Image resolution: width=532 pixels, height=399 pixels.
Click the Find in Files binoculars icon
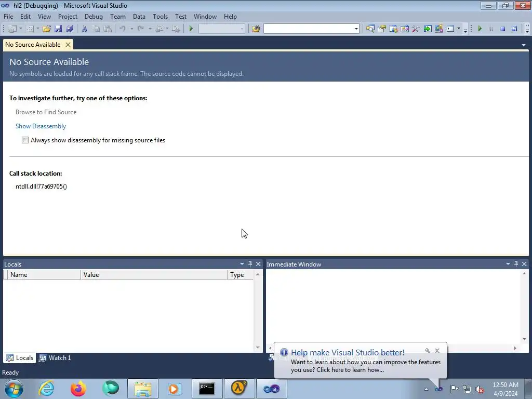click(x=256, y=29)
